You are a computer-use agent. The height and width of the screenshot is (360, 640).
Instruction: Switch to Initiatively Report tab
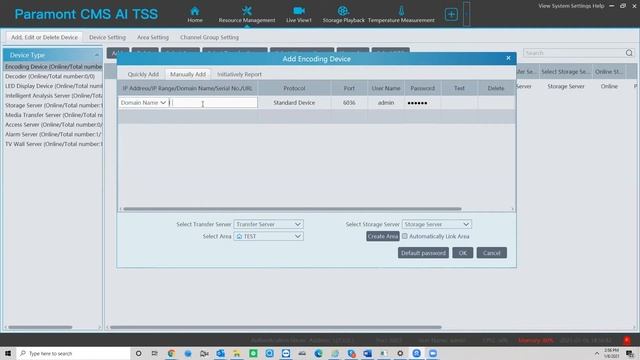[x=239, y=74]
